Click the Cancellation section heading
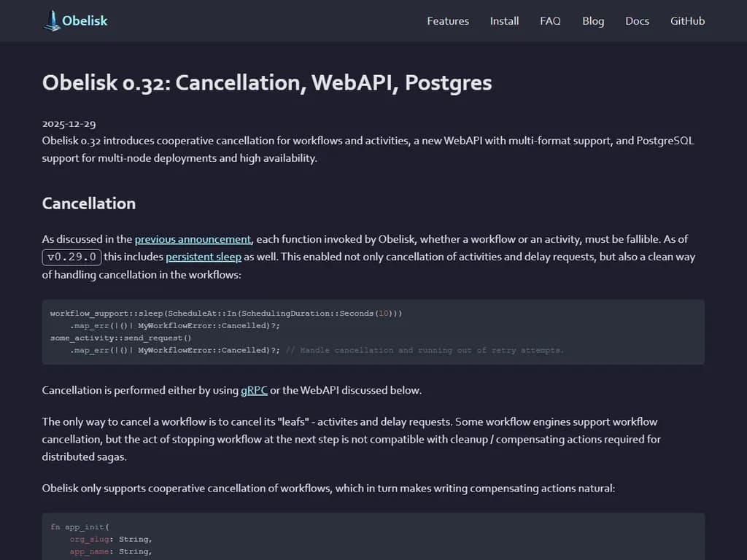Viewport: 747px width, 560px height. point(88,203)
